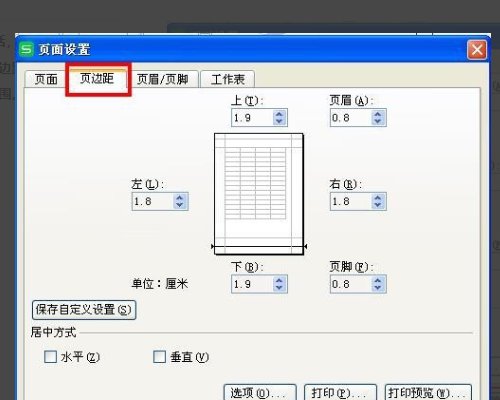The image size is (500, 400).
Task: Increase the 右(R) right margin value
Action: pyautogui.click(x=378, y=198)
